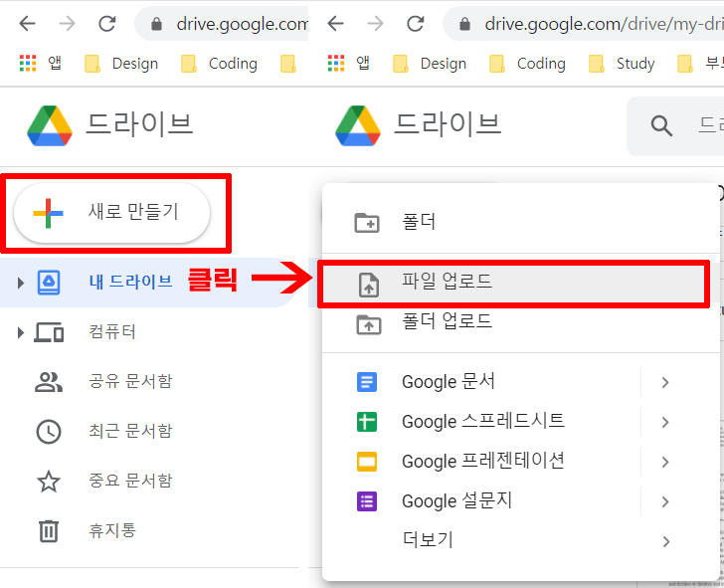This screenshot has height=588, width=724.
Task: Choose Google 스프레드시트 menu item
Action: [x=481, y=422]
